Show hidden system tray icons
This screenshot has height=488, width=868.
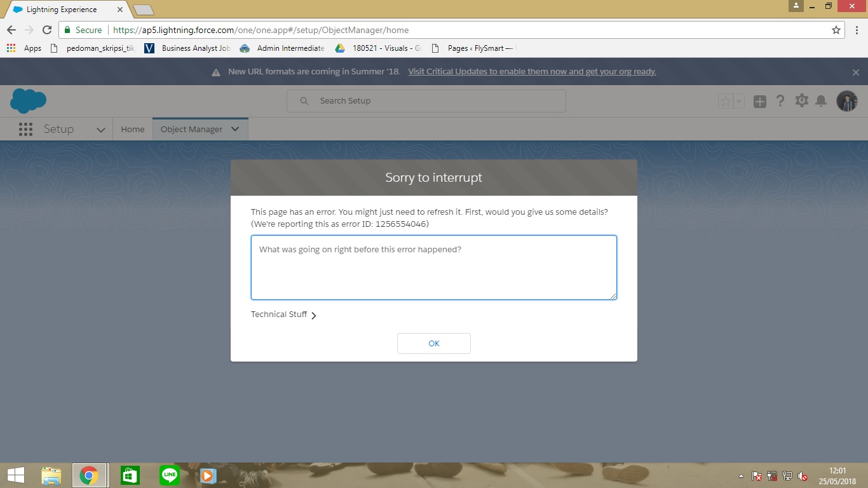tap(741, 476)
